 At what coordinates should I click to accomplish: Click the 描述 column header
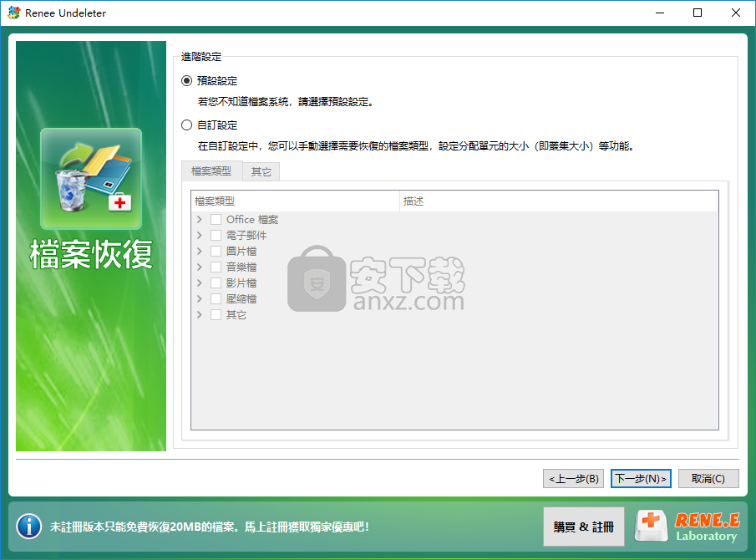pyautogui.click(x=559, y=201)
